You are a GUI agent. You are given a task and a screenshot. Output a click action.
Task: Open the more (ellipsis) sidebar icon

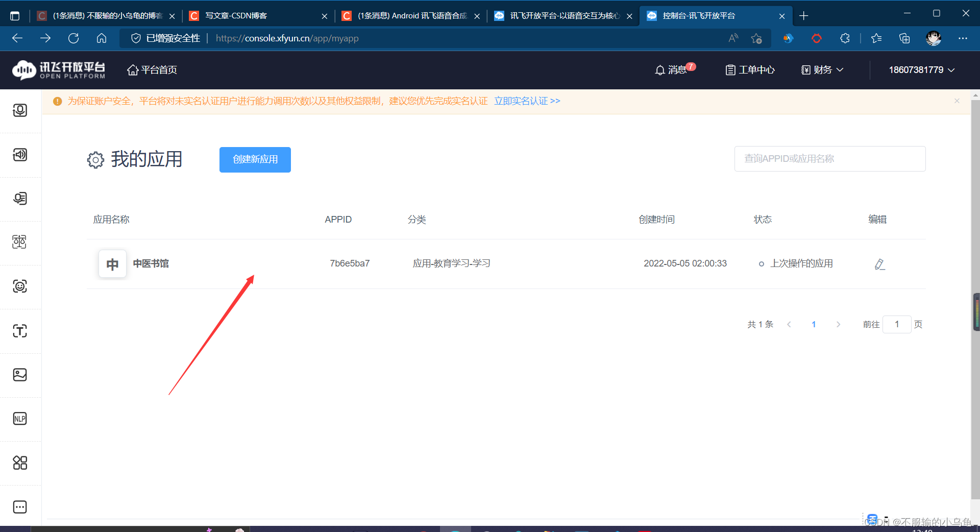[x=20, y=507]
